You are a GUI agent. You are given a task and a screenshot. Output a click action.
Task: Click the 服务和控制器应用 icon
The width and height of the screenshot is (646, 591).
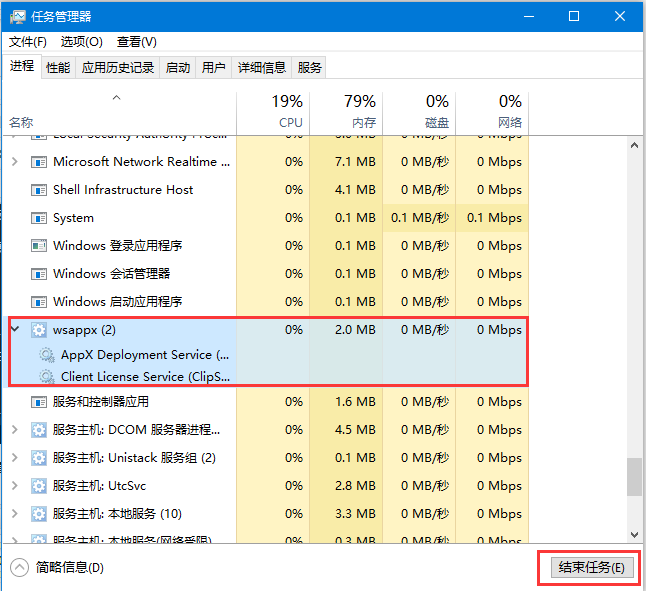click(x=39, y=402)
